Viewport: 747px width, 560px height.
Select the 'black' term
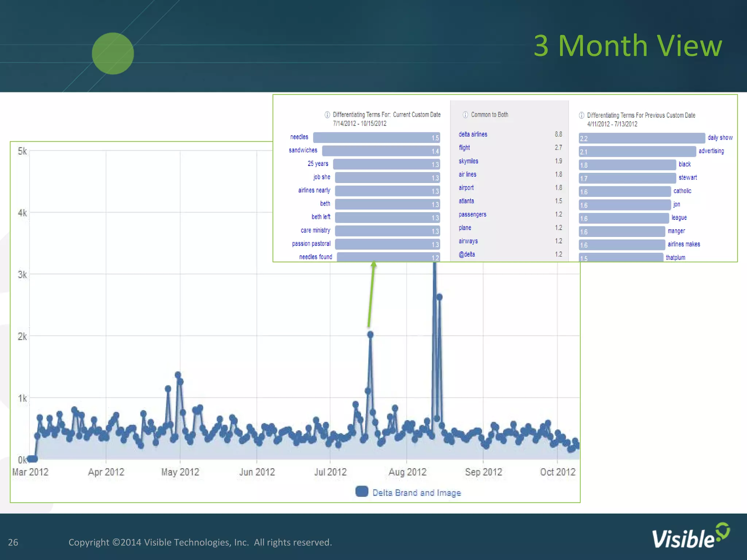(685, 164)
